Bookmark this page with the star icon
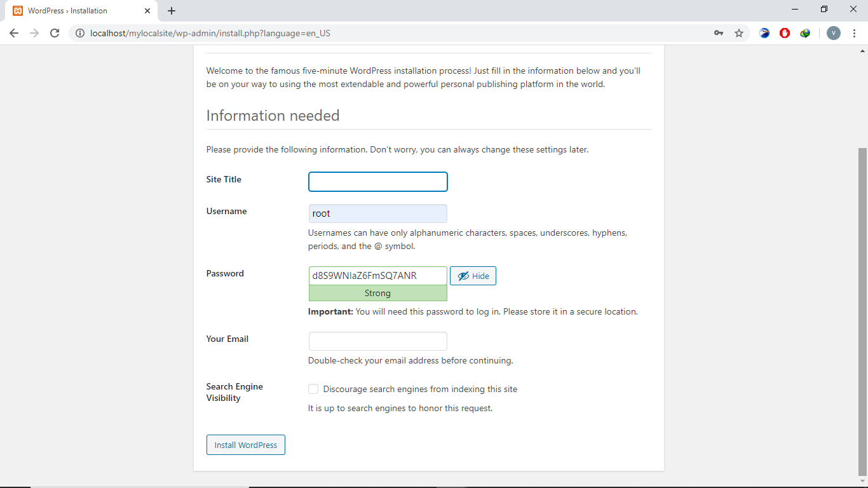868x488 pixels. click(x=739, y=33)
